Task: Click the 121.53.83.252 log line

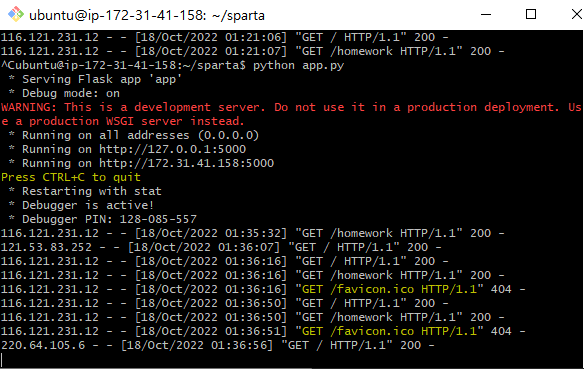Action: pos(221,247)
